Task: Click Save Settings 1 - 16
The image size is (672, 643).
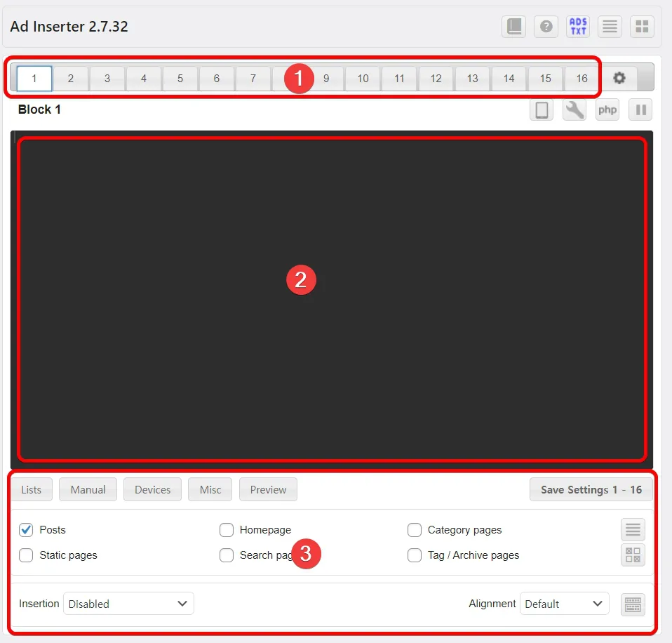Action: click(x=591, y=489)
